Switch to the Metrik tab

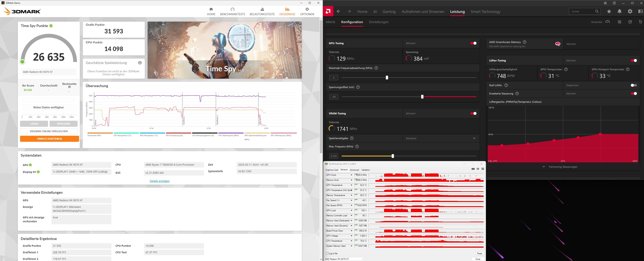[x=330, y=22]
